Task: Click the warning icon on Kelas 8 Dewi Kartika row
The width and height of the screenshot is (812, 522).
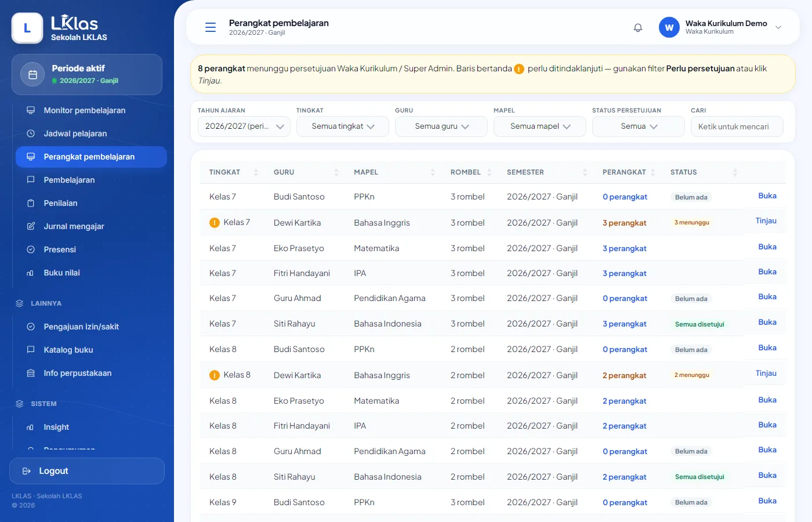Action: [x=215, y=375]
